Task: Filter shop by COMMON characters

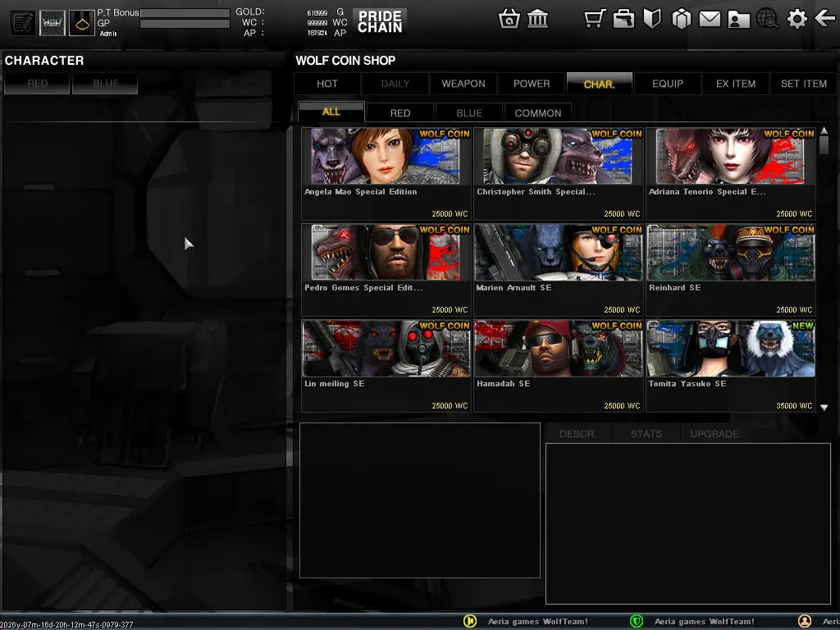Action: click(x=538, y=113)
